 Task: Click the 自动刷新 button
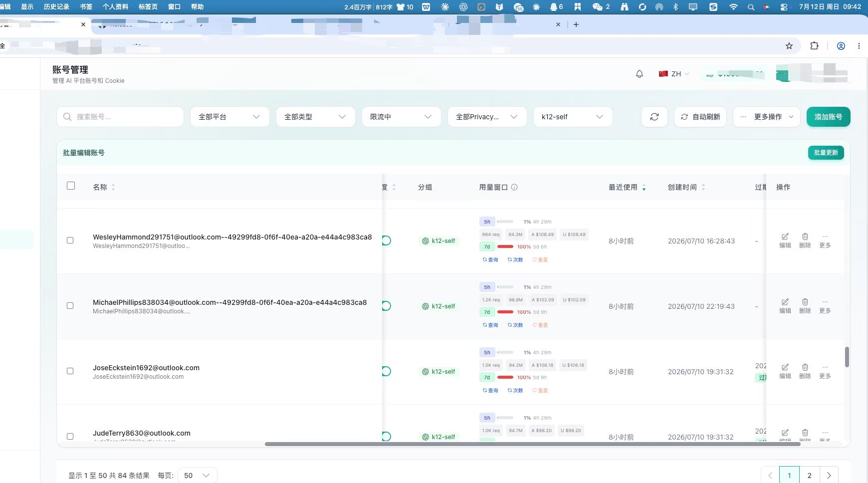pos(700,117)
